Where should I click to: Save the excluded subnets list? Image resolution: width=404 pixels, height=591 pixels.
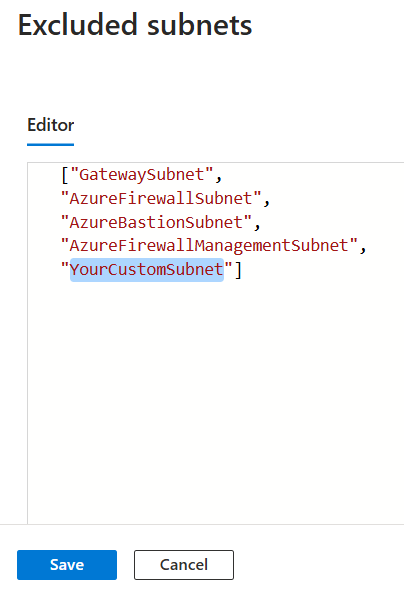(x=67, y=565)
